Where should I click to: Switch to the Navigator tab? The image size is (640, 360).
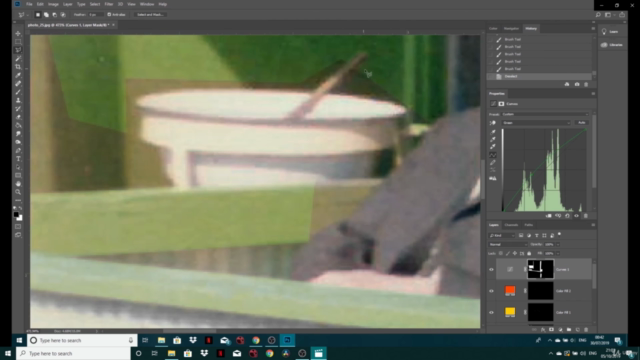click(x=511, y=29)
